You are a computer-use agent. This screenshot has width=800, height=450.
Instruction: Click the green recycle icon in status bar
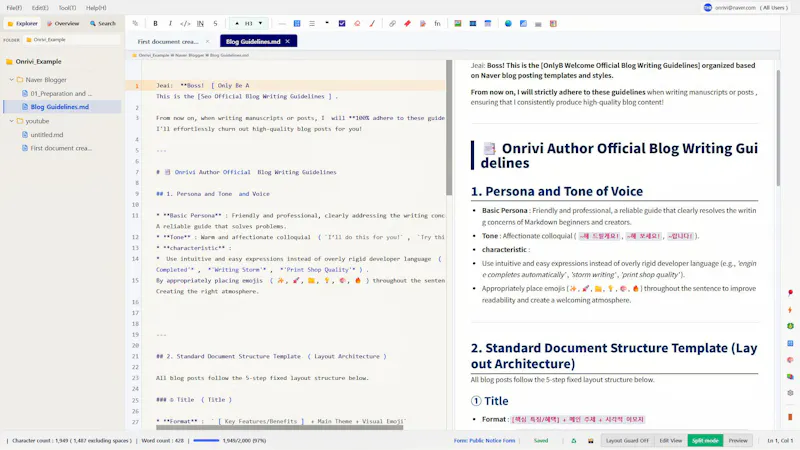point(573,440)
